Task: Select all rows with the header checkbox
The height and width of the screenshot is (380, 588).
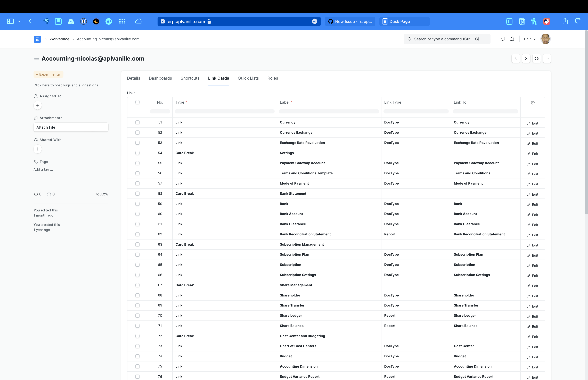Action: [x=137, y=102]
